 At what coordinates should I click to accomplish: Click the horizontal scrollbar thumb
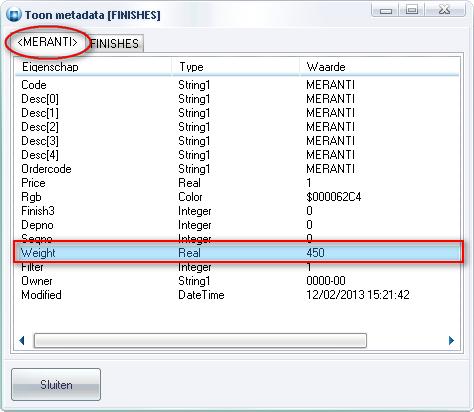pyautogui.click(x=200, y=341)
